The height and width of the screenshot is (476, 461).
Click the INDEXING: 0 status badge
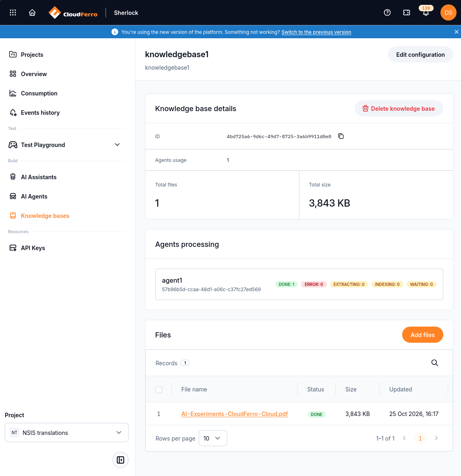click(387, 284)
